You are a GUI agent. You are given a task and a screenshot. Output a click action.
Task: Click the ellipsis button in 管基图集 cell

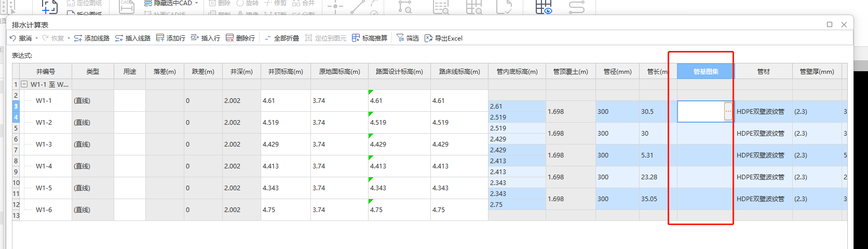click(728, 111)
